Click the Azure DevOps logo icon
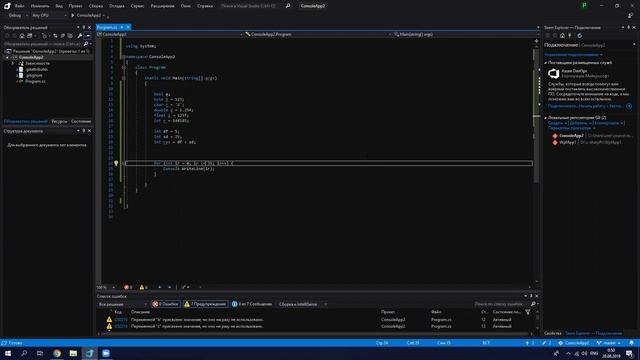 (553, 73)
